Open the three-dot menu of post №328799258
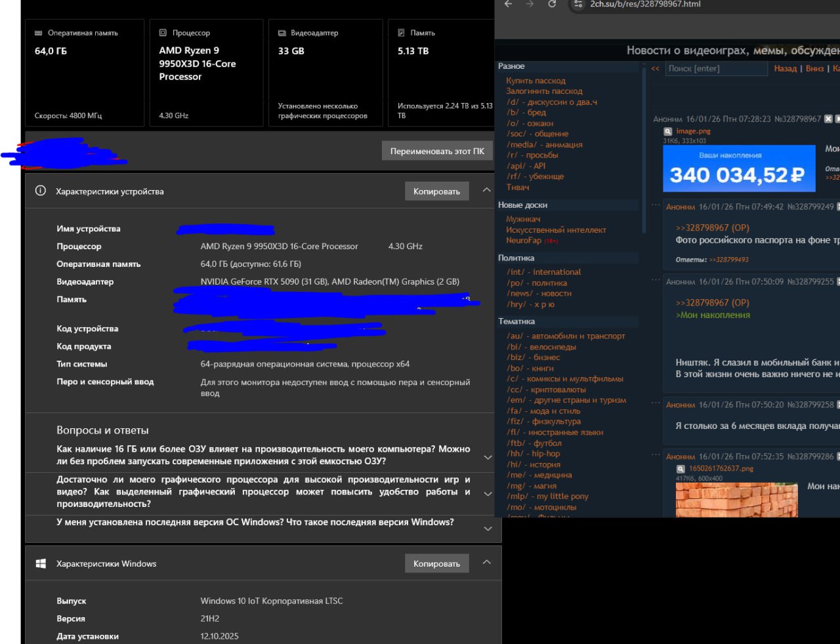Screen dimensions: 840x644 [656, 403]
